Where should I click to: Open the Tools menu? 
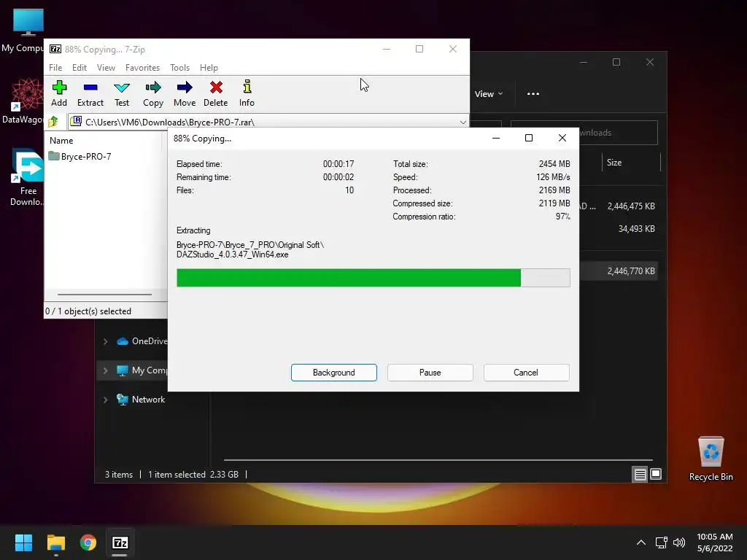tap(179, 68)
